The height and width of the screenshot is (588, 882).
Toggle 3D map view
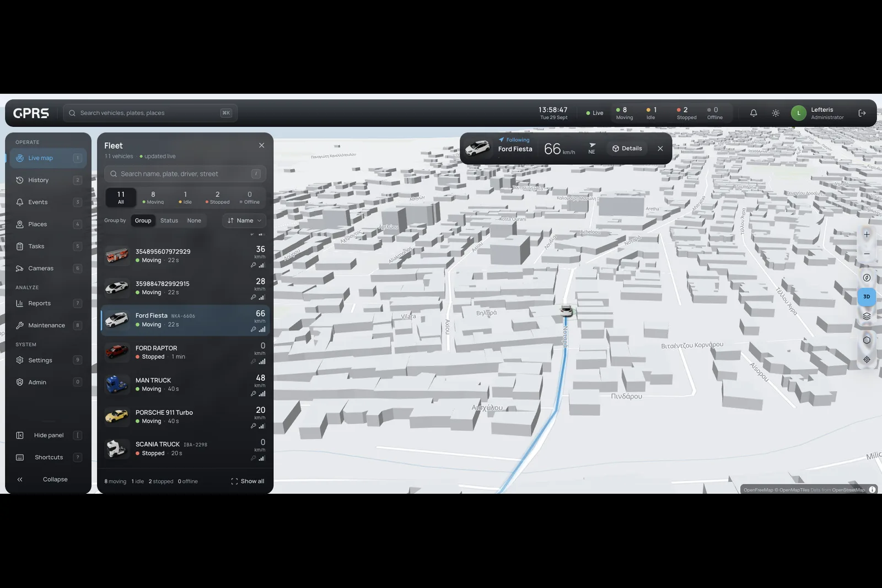coord(867,296)
